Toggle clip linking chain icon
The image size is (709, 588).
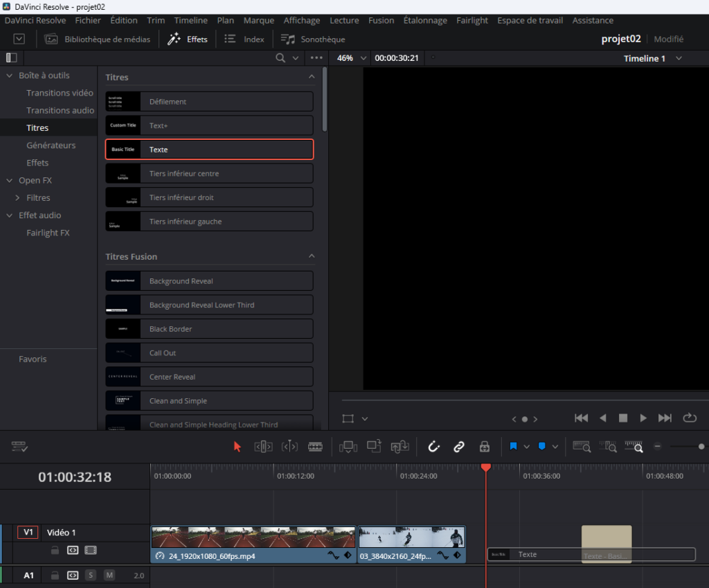pyautogui.click(x=458, y=447)
